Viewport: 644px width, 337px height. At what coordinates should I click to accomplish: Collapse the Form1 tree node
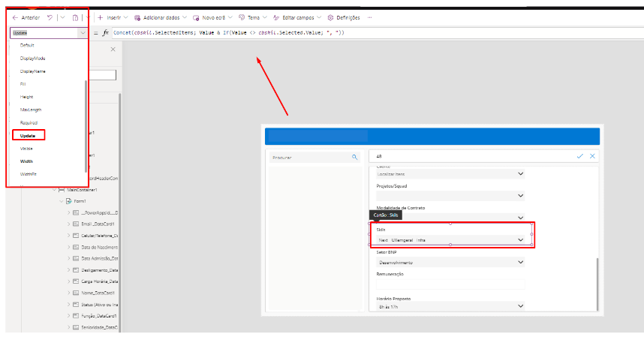coord(61,201)
